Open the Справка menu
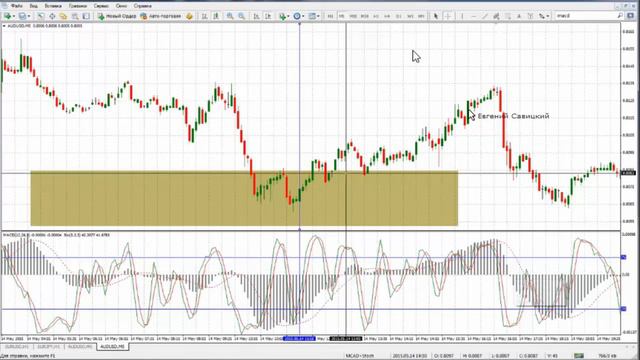The image size is (640, 360). (x=142, y=6)
